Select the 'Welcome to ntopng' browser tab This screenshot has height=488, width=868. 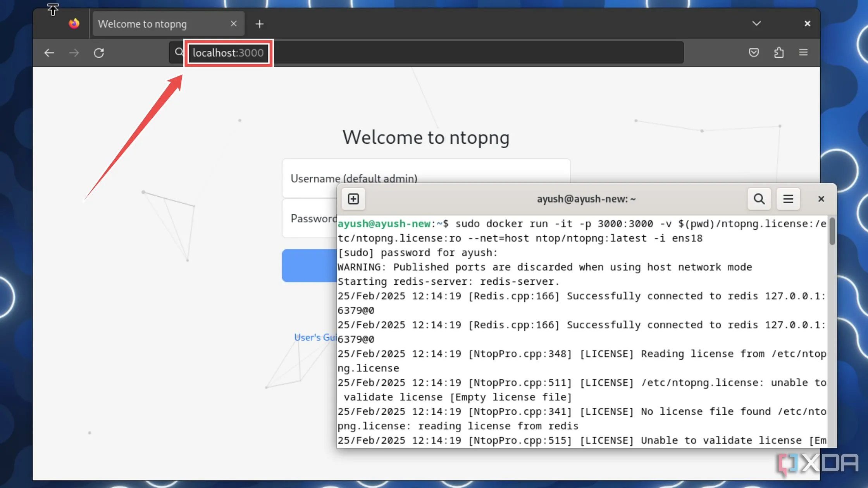point(168,24)
